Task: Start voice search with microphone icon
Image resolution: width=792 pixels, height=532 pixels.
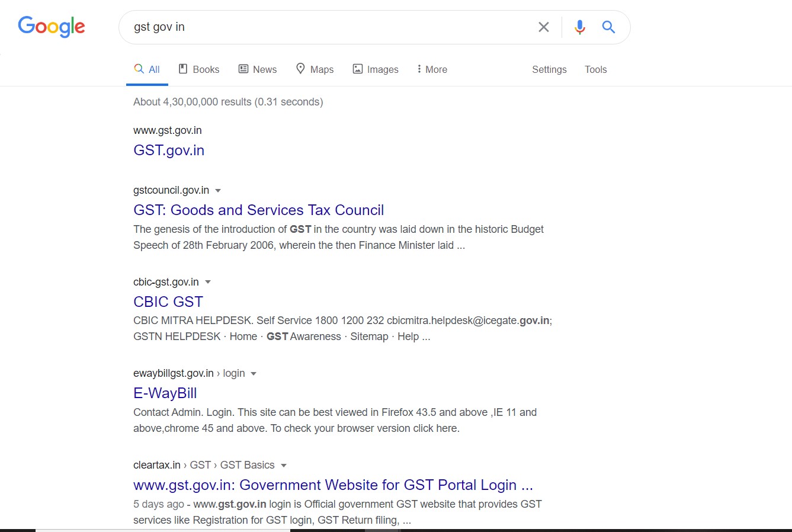Action: pos(580,27)
